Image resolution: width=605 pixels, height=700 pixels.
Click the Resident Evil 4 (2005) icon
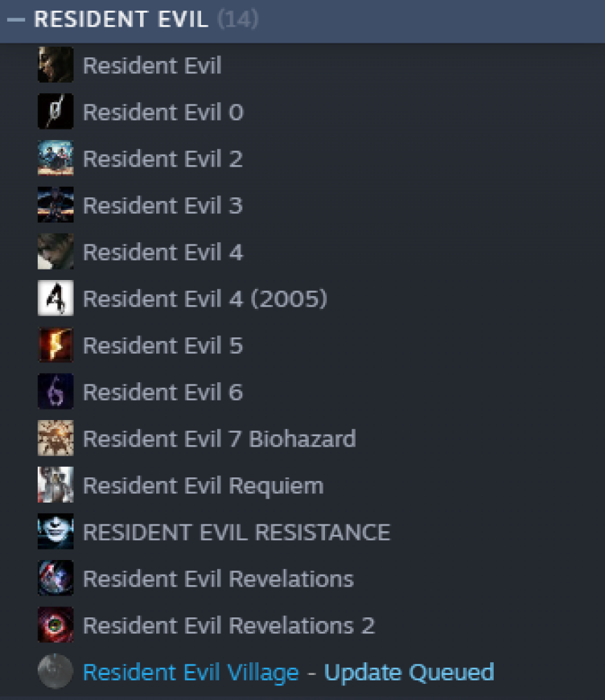(x=55, y=298)
